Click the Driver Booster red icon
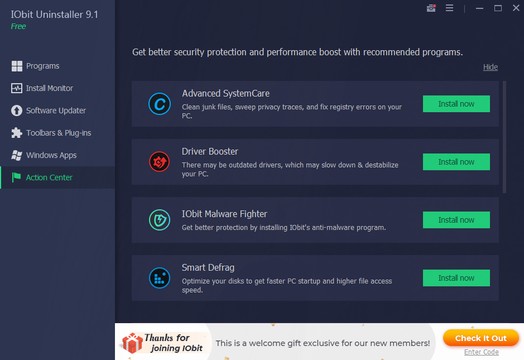This screenshot has width=524, height=360. (159, 162)
